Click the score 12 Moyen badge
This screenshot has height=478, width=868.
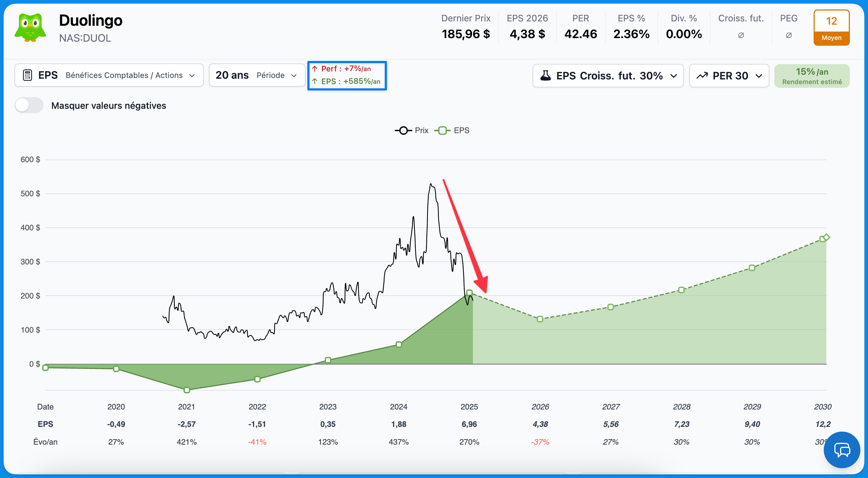pos(831,28)
